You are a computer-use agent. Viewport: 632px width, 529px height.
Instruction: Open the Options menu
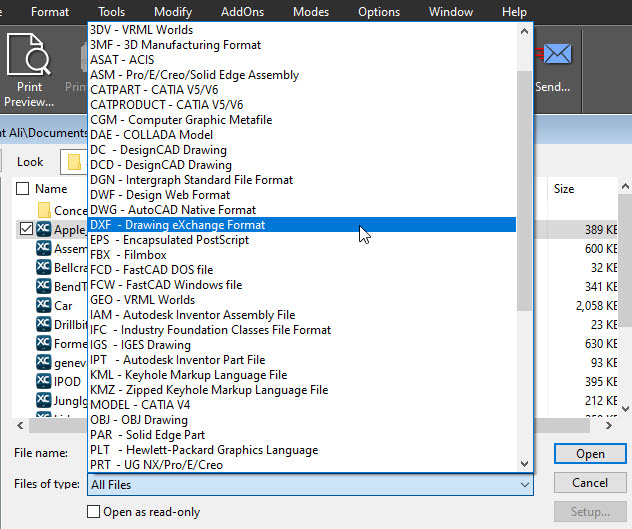[x=379, y=12]
